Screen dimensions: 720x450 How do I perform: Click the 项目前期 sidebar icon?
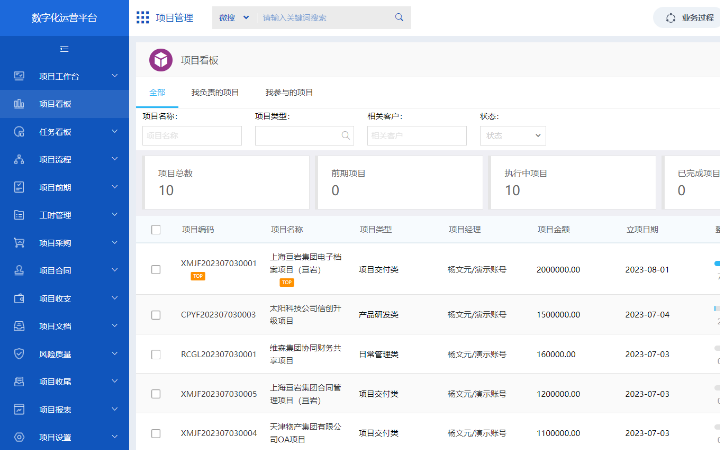click(19, 187)
